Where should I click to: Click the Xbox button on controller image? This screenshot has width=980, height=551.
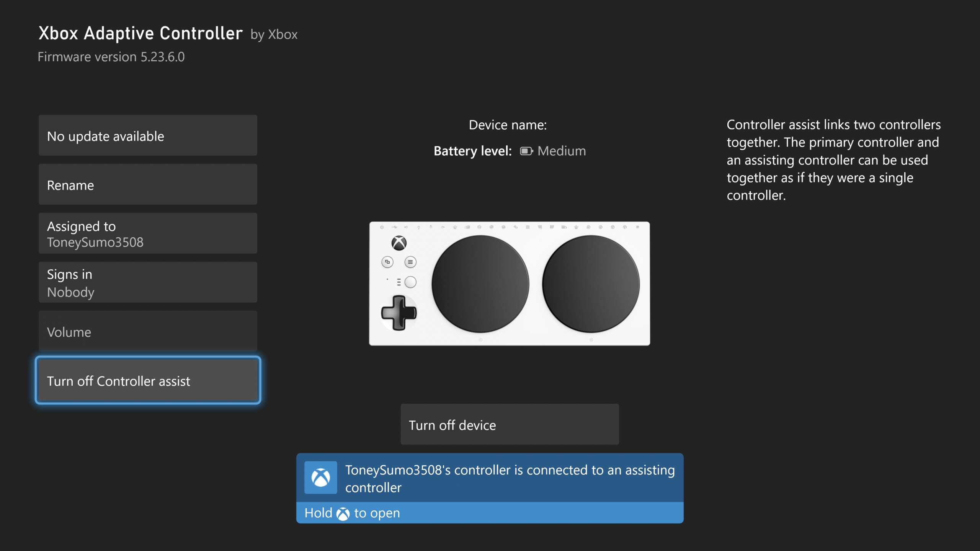pos(399,243)
